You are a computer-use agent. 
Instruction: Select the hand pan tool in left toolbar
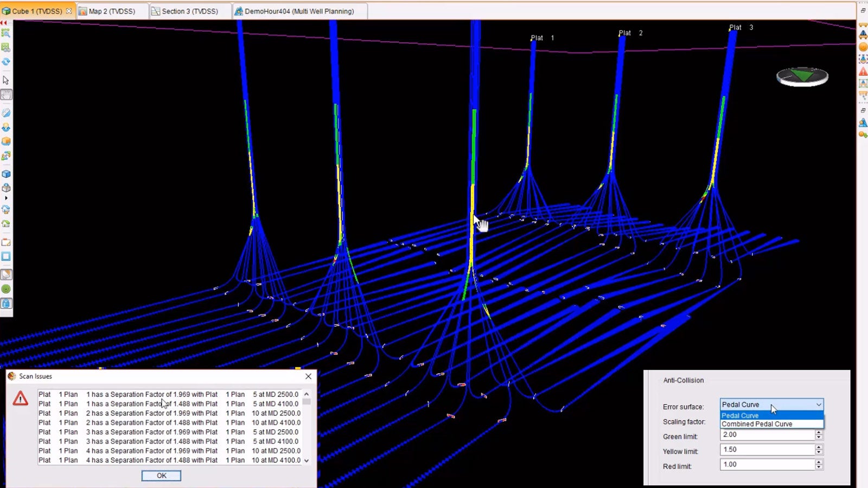(6, 95)
